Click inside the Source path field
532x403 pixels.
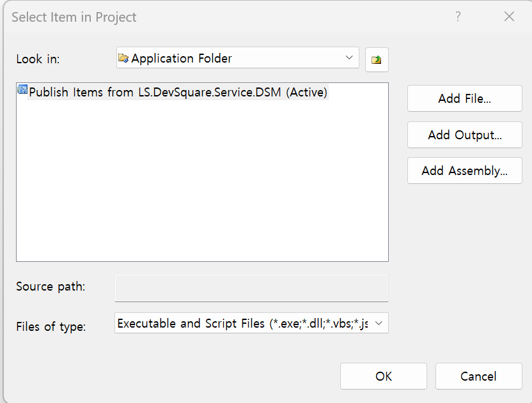point(251,287)
